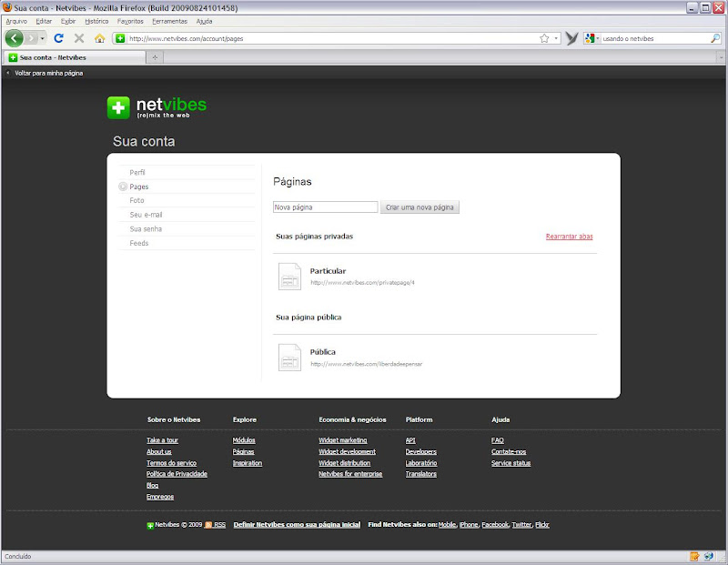
Task: Click the round marker beside Pages
Action: [x=123, y=187]
